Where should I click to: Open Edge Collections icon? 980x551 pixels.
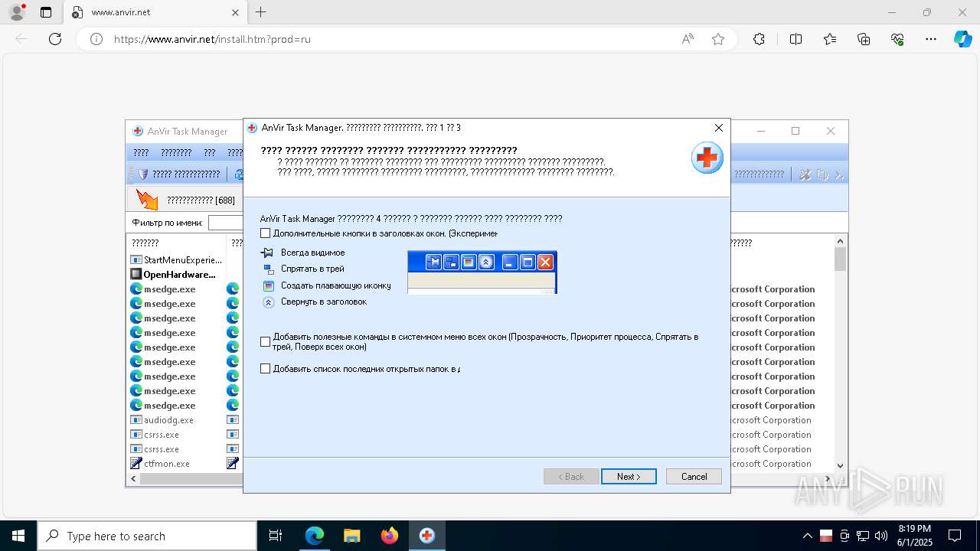coord(864,39)
